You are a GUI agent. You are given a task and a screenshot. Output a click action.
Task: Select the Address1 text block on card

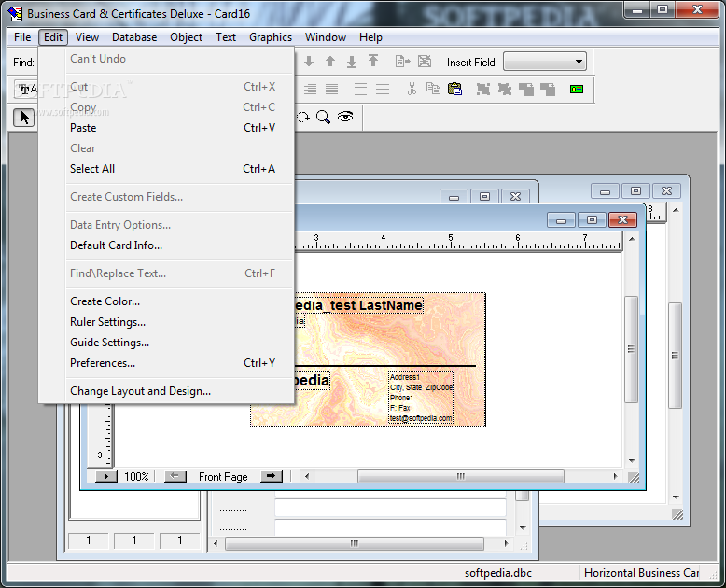(x=421, y=398)
